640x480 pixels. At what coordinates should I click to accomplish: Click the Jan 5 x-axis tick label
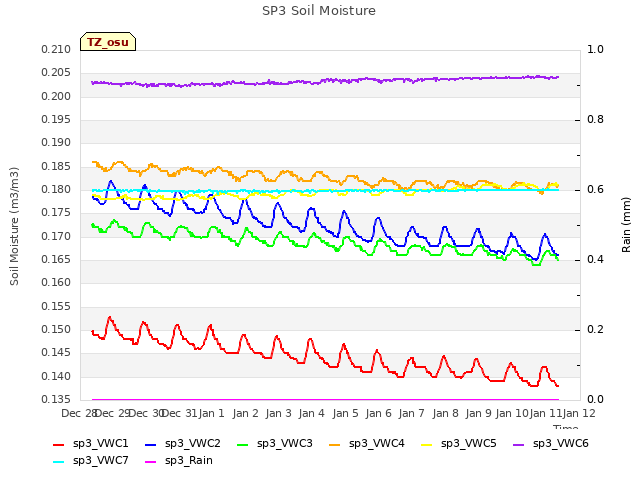345,413
